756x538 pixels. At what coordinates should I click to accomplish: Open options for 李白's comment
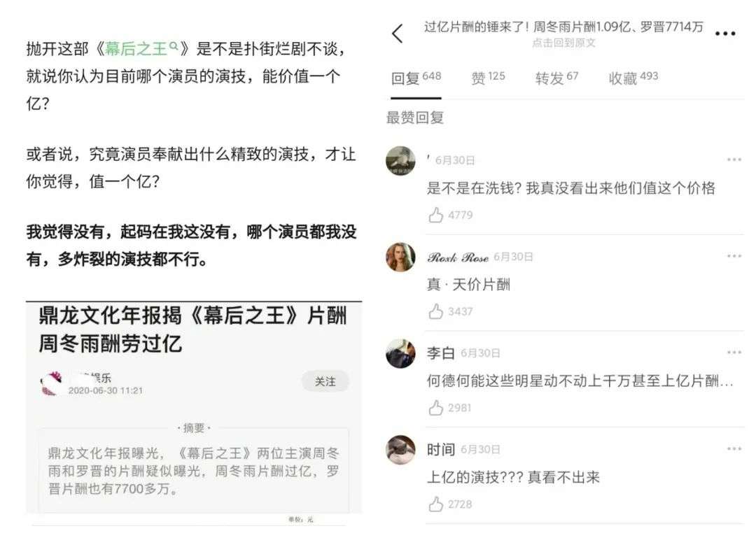734,353
